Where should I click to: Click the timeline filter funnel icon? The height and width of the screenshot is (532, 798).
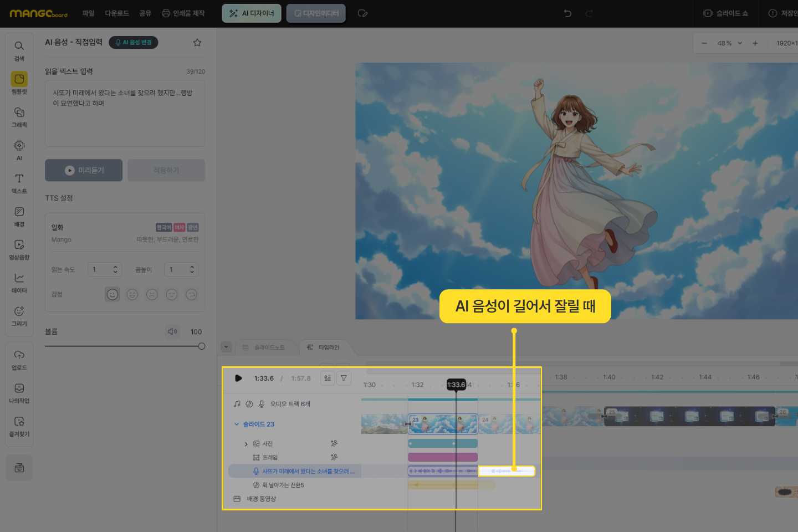click(x=344, y=378)
